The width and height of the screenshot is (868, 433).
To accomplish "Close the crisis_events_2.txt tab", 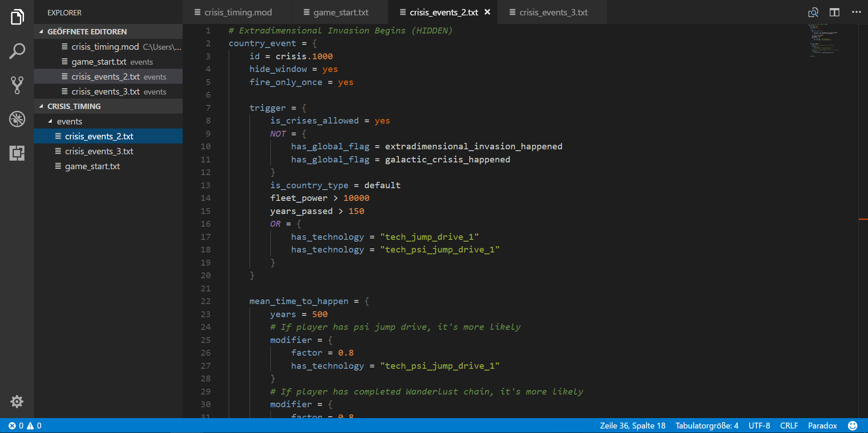I will (487, 12).
